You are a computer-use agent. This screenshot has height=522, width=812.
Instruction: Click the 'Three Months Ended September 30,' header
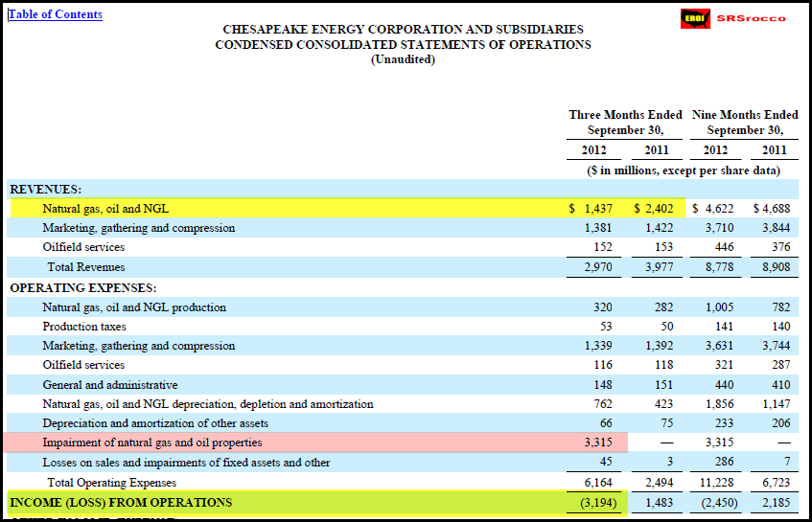point(625,122)
